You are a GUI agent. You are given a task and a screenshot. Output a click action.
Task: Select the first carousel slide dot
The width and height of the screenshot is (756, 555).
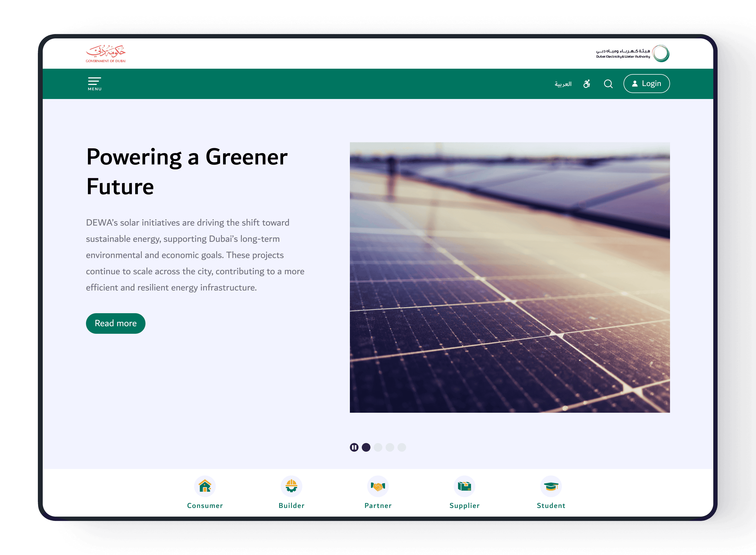[x=366, y=447]
